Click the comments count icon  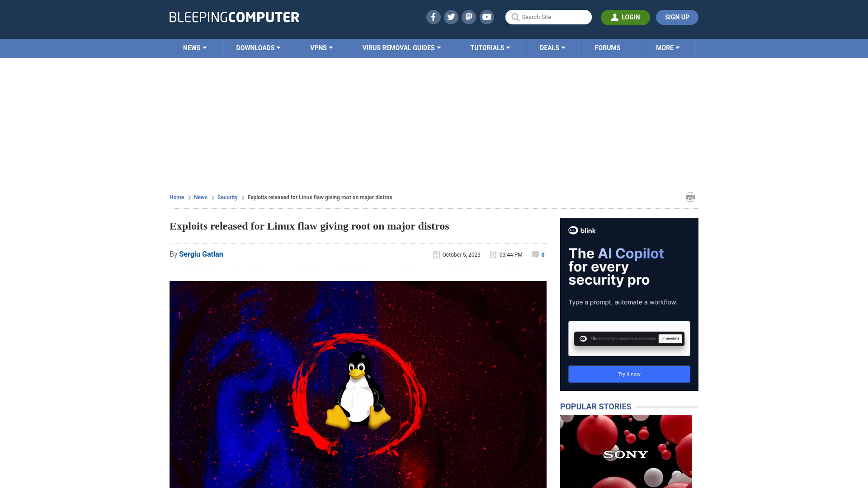point(535,254)
